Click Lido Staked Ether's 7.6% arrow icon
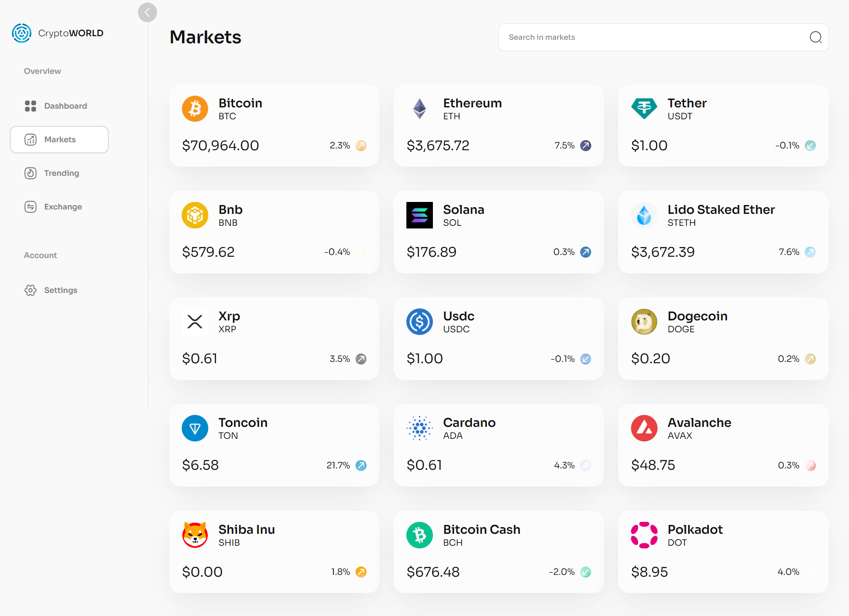The width and height of the screenshot is (849, 616). pyautogui.click(x=811, y=252)
